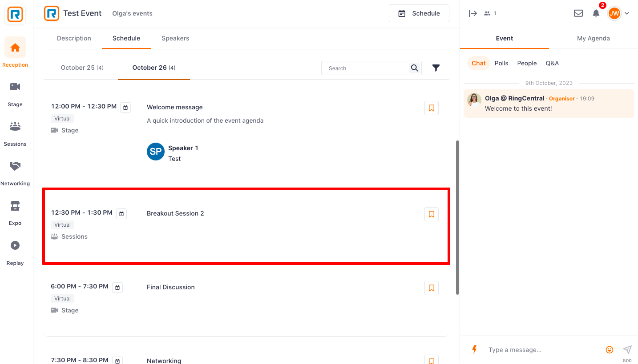Open the My Agenda tab
638x364 pixels.
594,38
